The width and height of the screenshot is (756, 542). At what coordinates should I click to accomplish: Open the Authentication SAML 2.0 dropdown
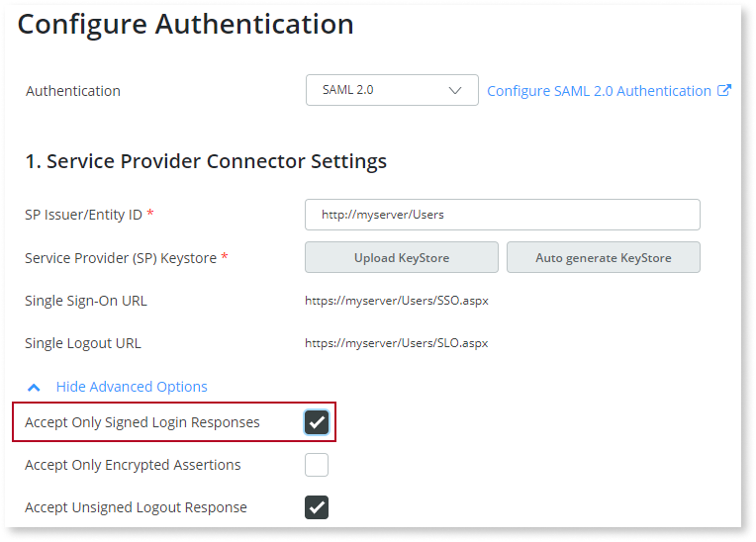click(392, 90)
